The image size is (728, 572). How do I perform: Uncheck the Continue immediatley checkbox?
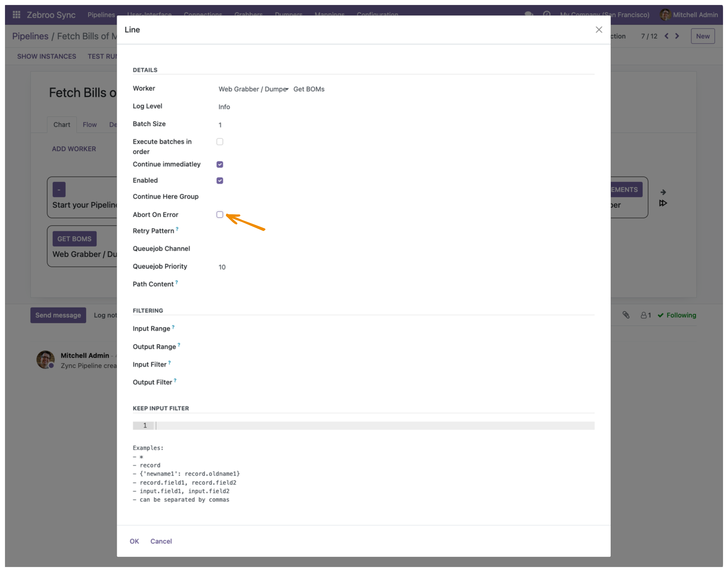(x=220, y=164)
